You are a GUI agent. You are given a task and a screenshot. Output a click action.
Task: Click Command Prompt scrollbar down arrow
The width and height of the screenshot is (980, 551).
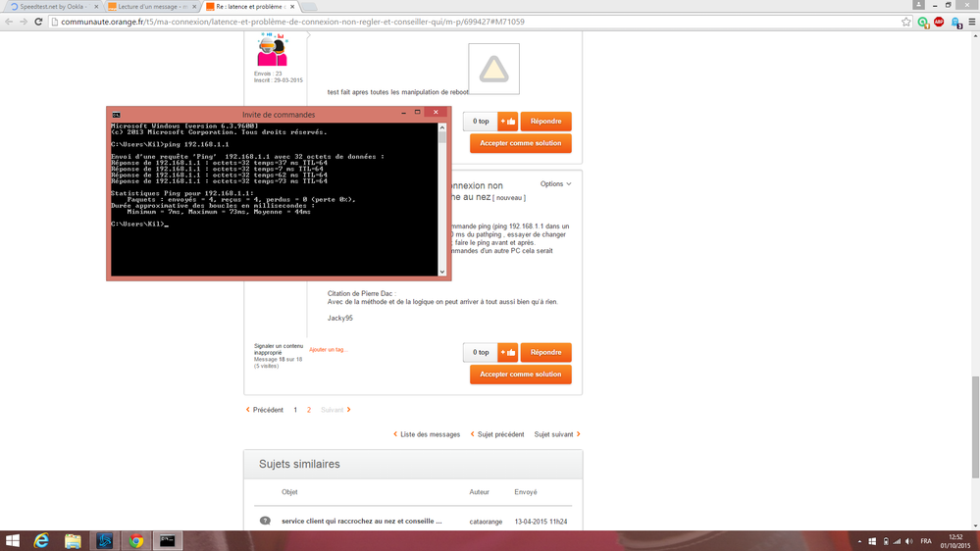[442, 272]
